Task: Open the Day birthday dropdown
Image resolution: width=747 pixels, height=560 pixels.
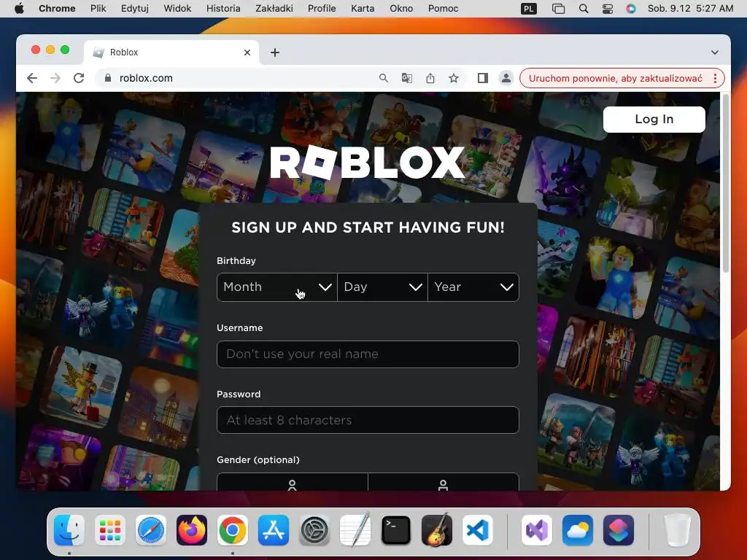Action: (x=382, y=287)
